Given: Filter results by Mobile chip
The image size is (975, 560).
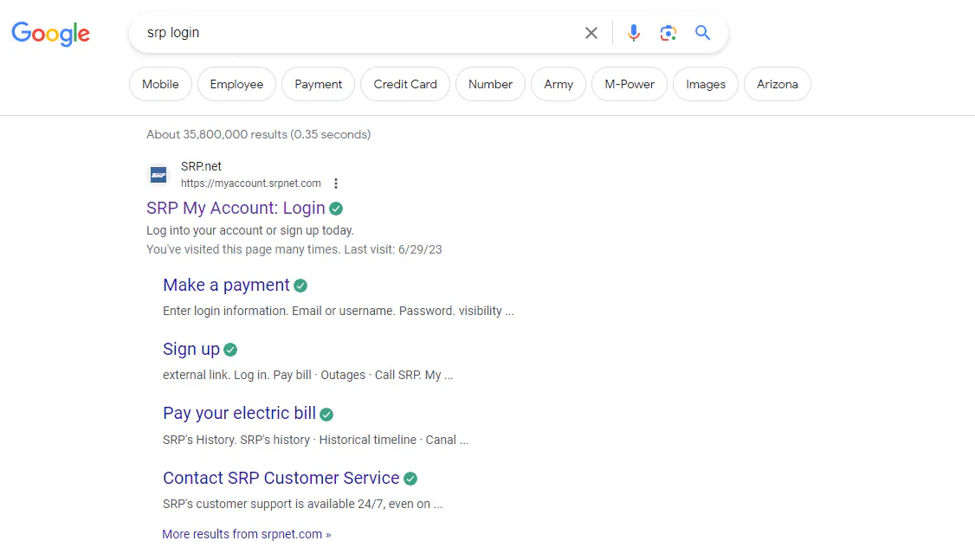Looking at the screenshot, I should [x=160, y=84].
